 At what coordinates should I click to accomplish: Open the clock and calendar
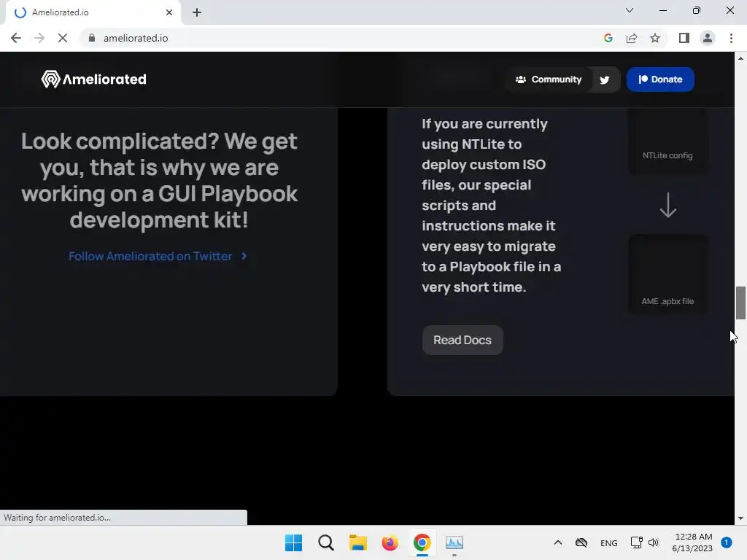tap(693, 542)
